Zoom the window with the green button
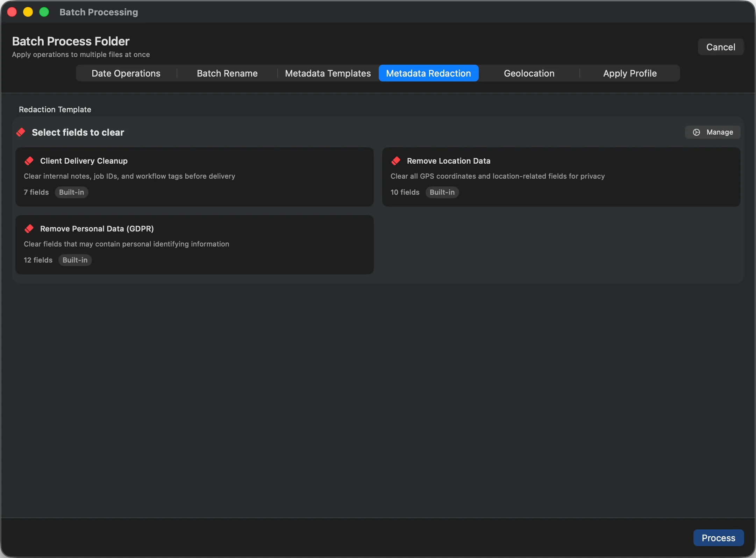 (x=44, y=12)
